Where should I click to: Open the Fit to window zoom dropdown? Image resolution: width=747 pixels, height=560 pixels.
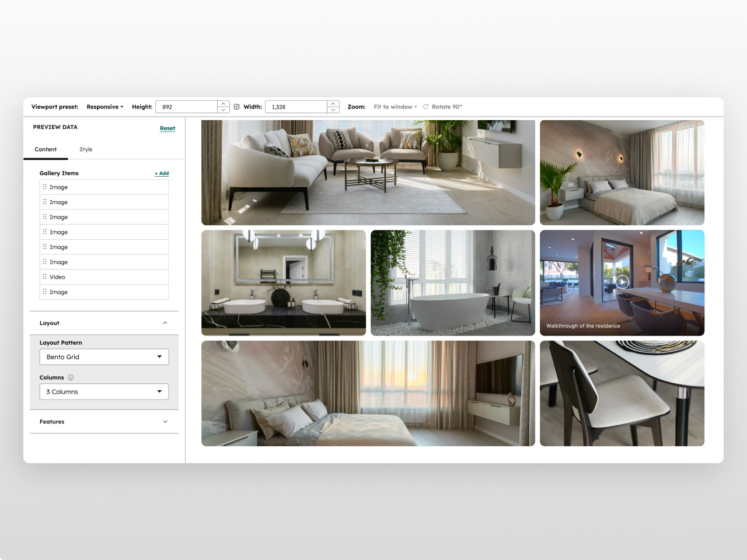tap(395, 107)
